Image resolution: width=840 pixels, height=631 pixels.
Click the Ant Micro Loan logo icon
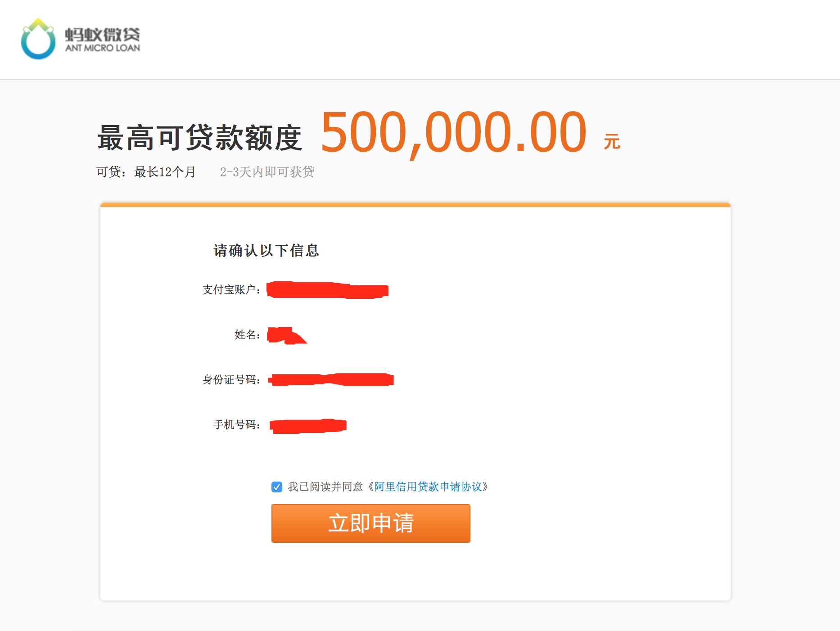tap(38, 41)
